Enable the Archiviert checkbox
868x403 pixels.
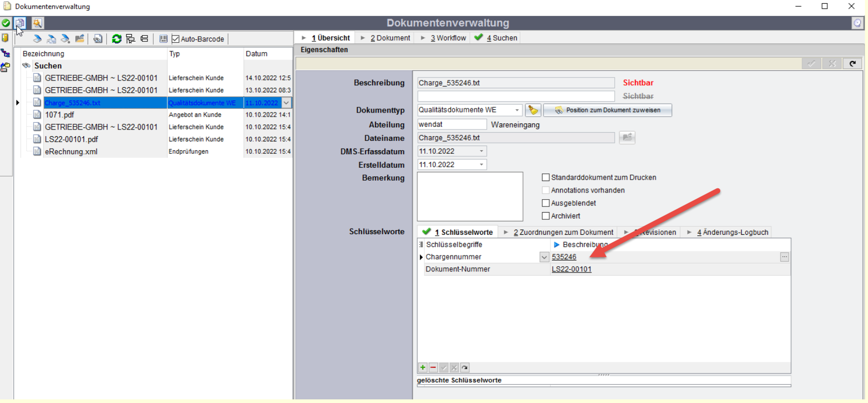(546, 216)
